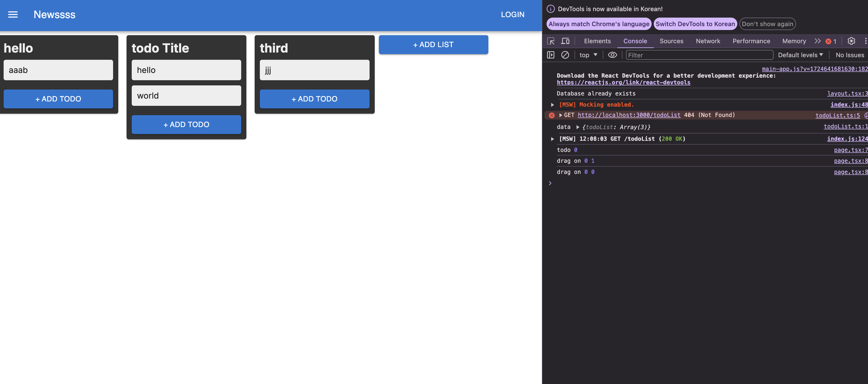This screenshot has width=868, height=384.
Task: Click Switch DevTools to Korean button
Action: [x=695, y=24]
